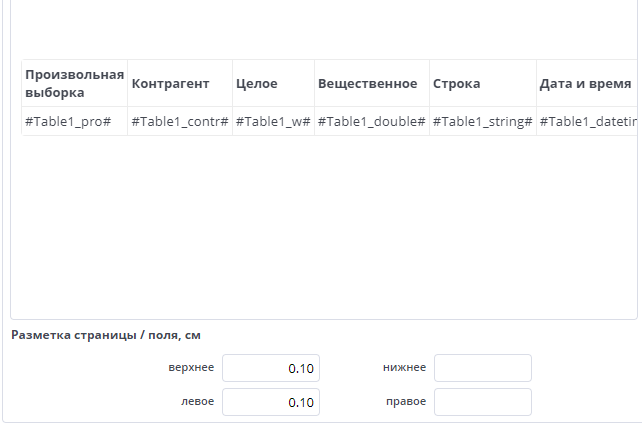Click the "Строка" column header
This screenshot has width=642, height=424.
pyautogui.click(x=457, y=83)
